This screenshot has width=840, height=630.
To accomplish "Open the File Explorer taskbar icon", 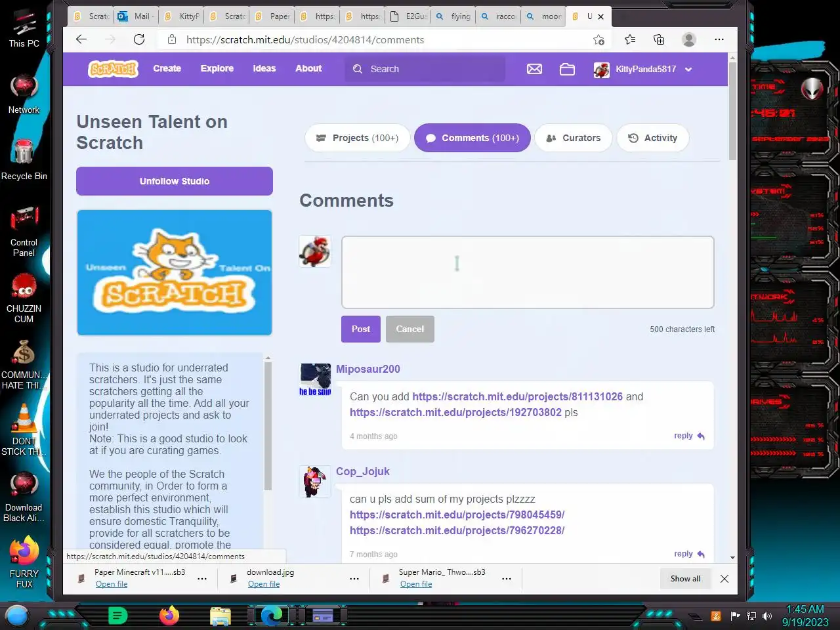I will [x=220, y=616].
